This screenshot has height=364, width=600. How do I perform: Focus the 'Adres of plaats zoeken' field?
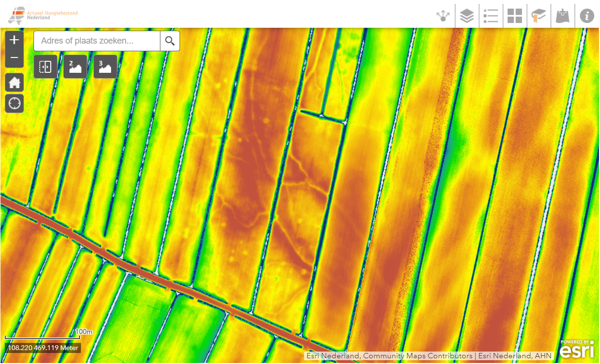pyautogui.click(x=97, y=41)
